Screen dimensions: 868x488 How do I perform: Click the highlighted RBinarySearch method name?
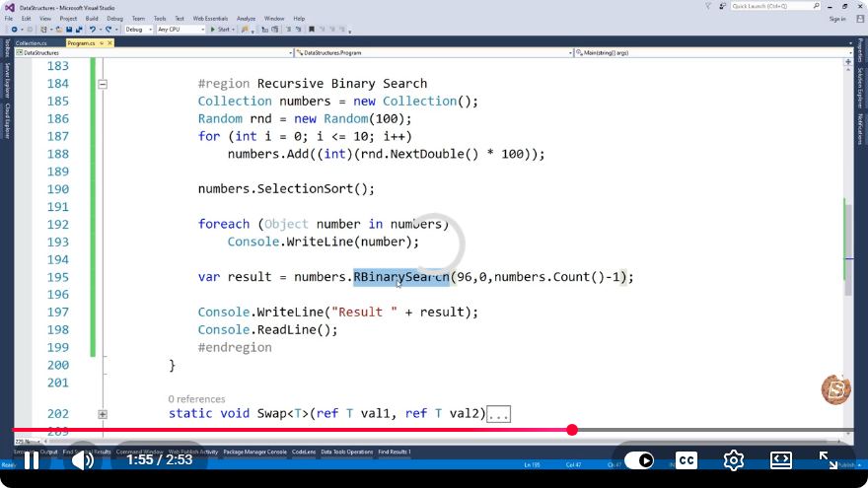click(x=401, y=277)
